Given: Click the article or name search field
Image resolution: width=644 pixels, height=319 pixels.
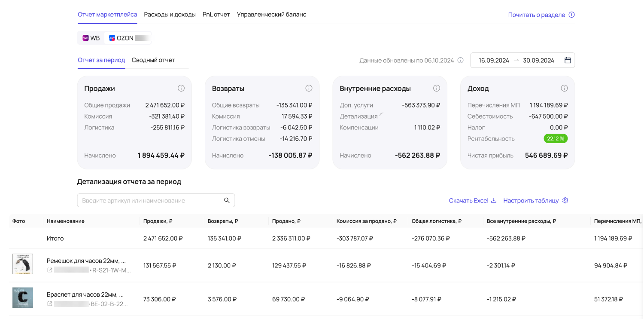Looking at the screenshot, I should click(x=150, y=200).
